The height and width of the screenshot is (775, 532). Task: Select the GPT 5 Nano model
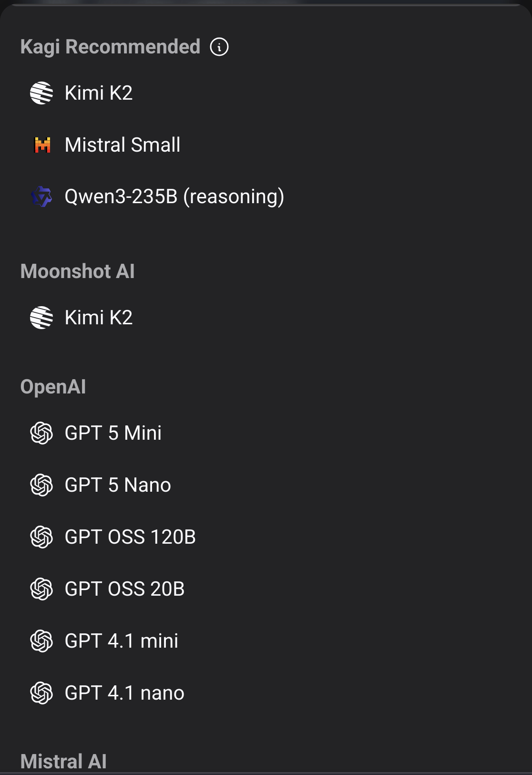coord(118,485)
